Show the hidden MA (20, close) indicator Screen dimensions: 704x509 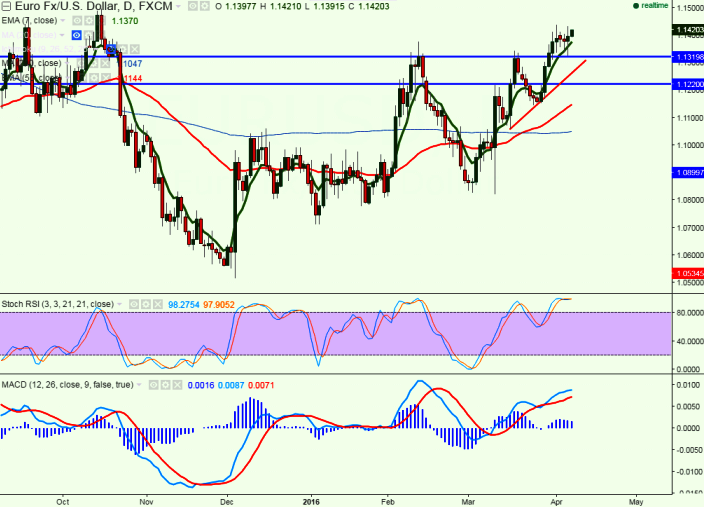pyautogui.click(x=77, y=35)
